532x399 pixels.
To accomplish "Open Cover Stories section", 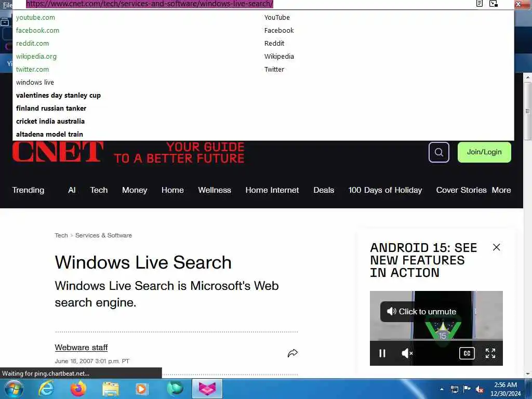I will [461, 190].
